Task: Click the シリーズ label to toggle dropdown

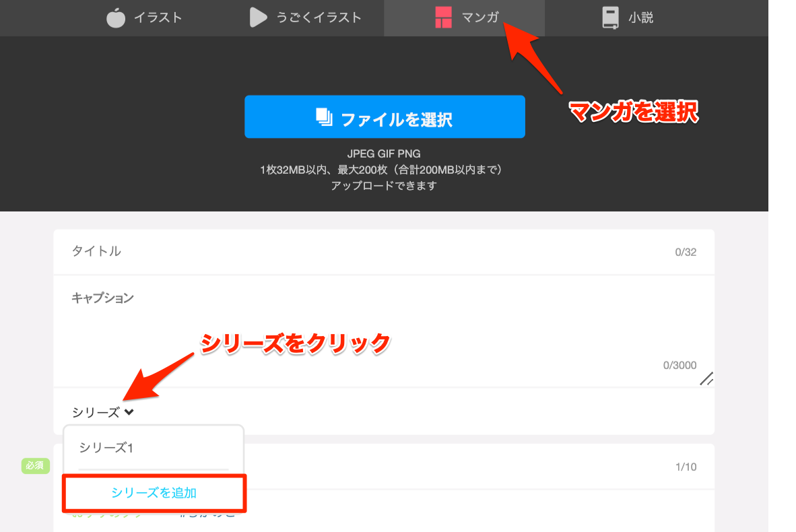Action: 96,412
